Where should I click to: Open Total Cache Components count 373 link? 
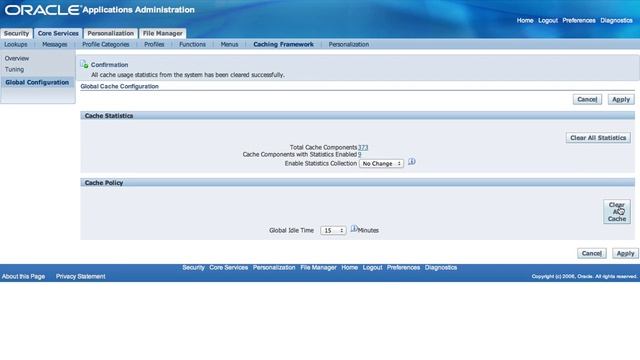point(363,147)
